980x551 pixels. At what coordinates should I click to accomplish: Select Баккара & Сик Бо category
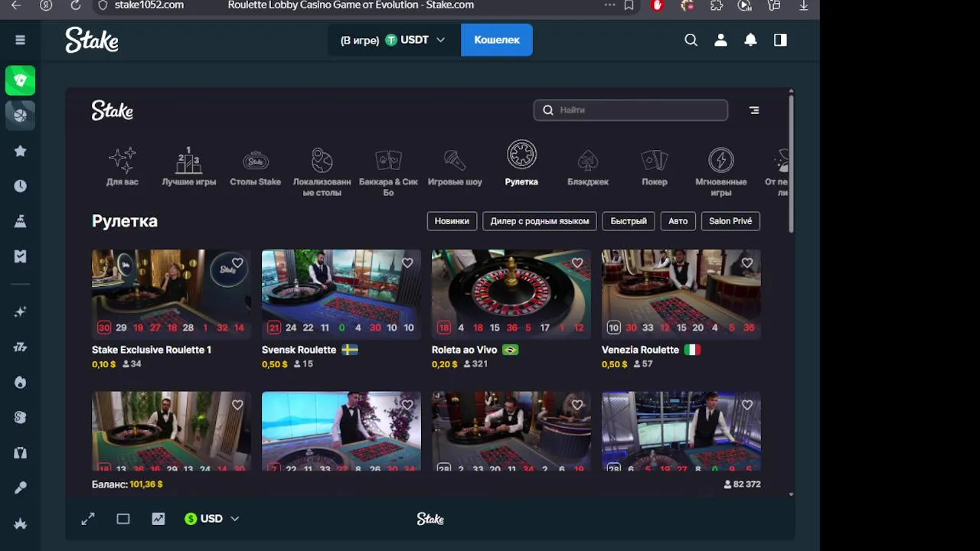click(388, 171)
